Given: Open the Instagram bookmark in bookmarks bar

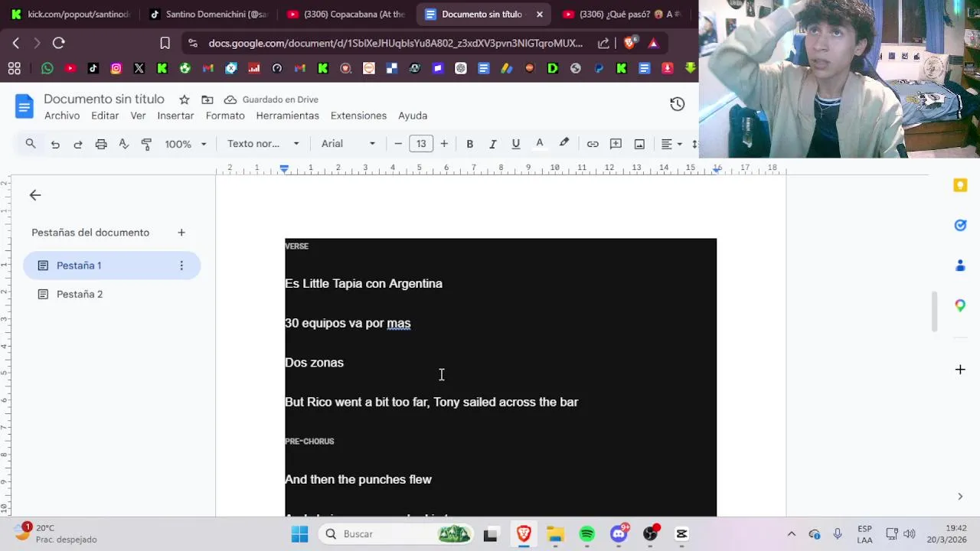Looking at the screenshot, I should [x=116, y=68].
